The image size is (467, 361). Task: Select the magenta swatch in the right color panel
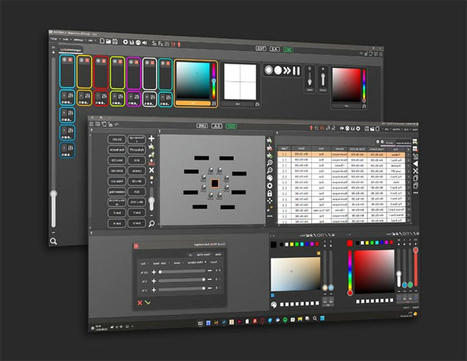point(387,242)
